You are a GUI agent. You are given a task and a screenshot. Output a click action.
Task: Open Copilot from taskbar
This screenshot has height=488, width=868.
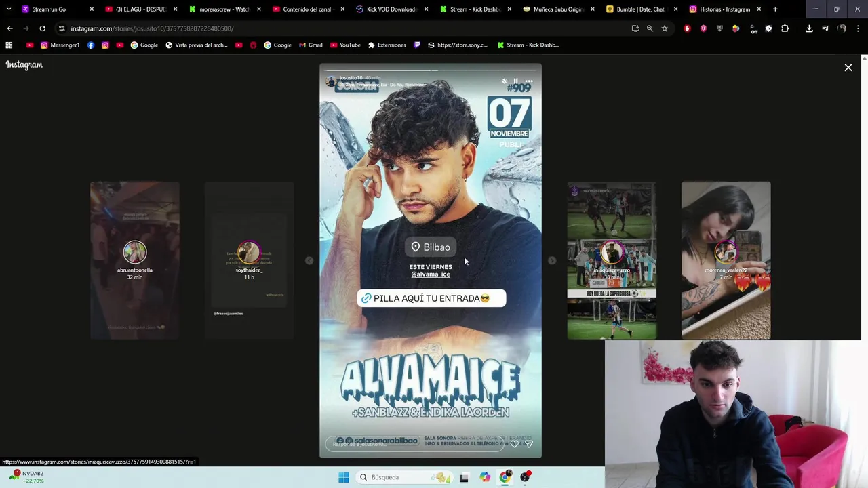tap(485, 477)
